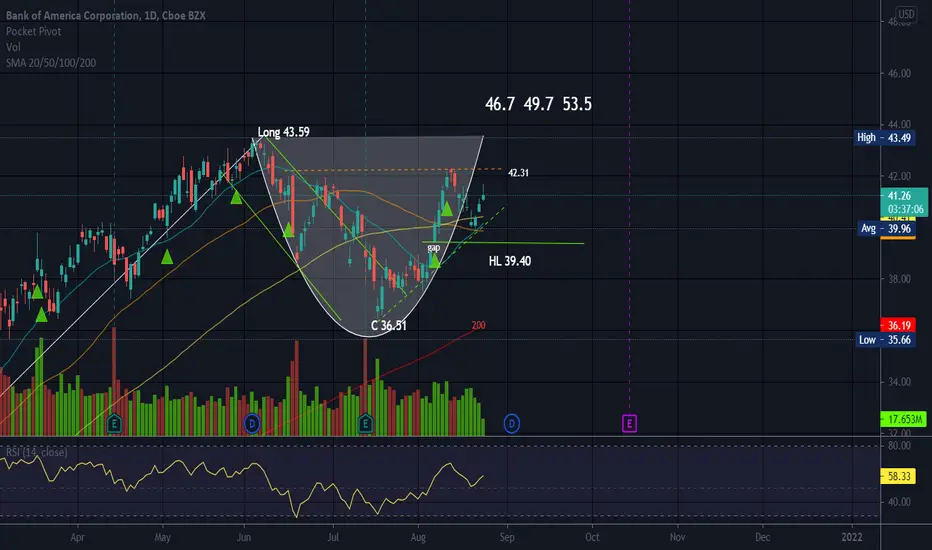This screenshot has height=550, width=932.
Task: Click the red 200 SMA label
Action: (x=478, y=325)
